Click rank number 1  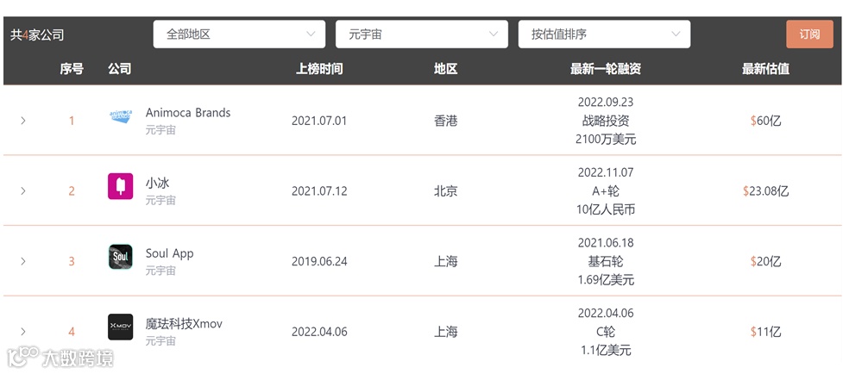click(x=72, y=121)
